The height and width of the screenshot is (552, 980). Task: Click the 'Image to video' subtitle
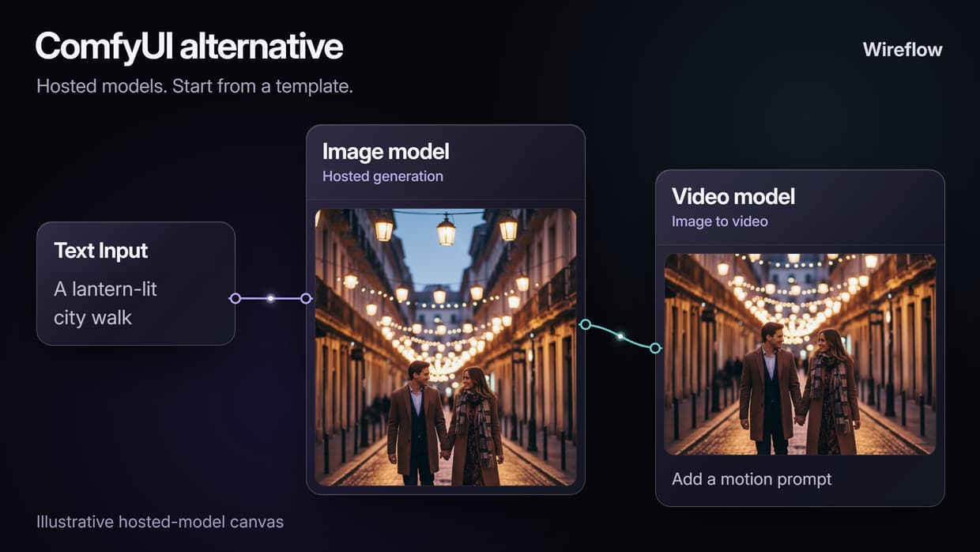tap(720, 221)
